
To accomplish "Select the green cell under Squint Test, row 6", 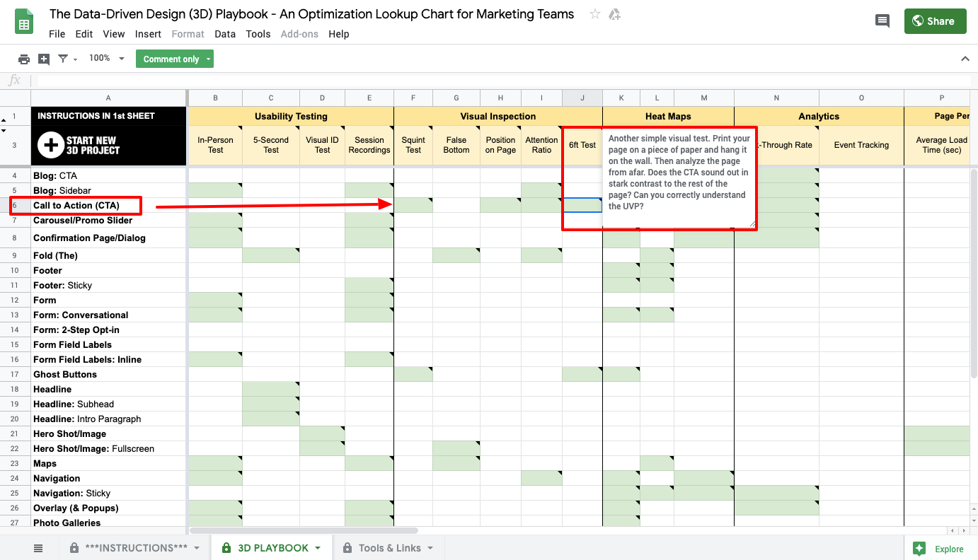I will click(413, 205).
